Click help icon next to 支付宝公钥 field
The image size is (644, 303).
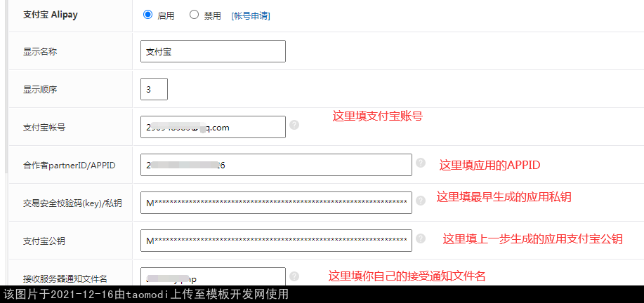[421, 238]
